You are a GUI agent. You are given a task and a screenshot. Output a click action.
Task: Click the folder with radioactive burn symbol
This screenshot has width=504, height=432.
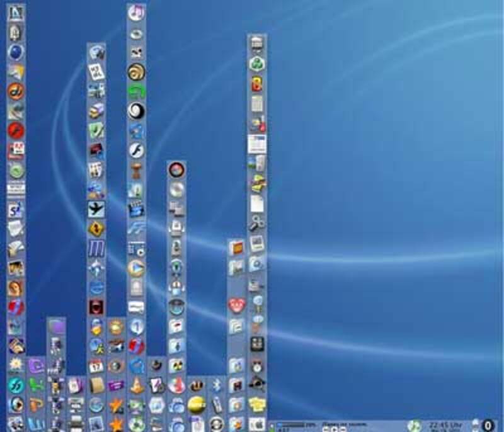[176, 366]
